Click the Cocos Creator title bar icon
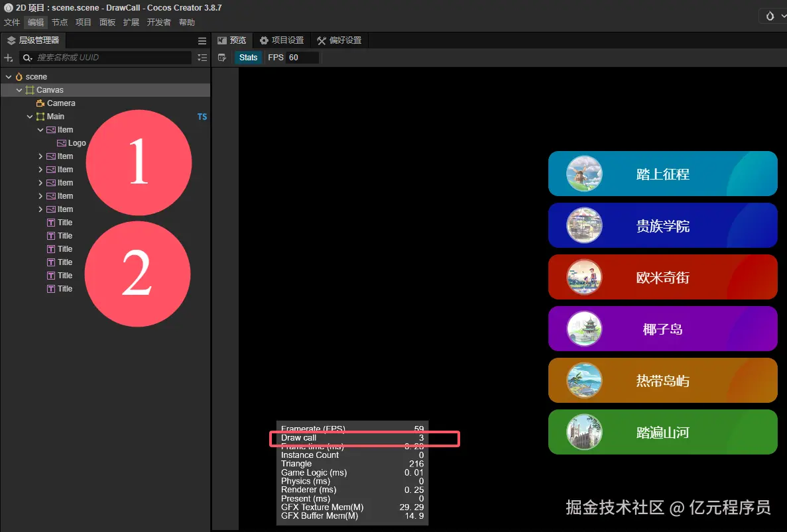 8,8
